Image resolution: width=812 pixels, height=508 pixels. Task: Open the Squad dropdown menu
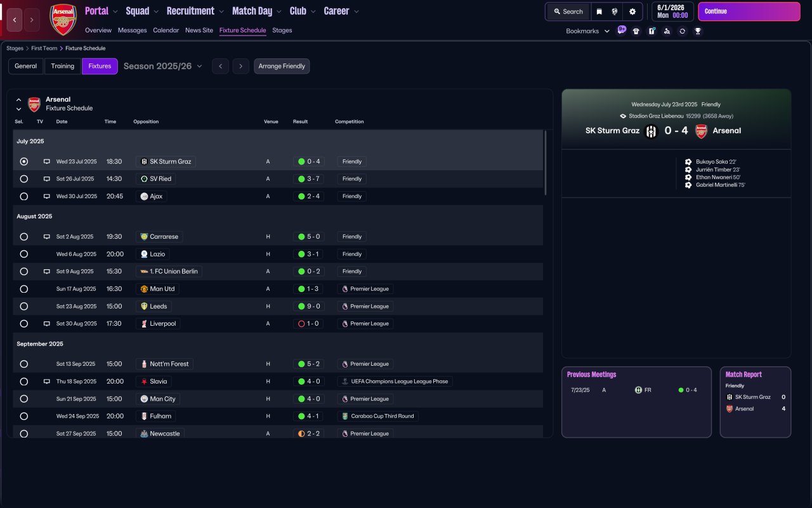143,11
